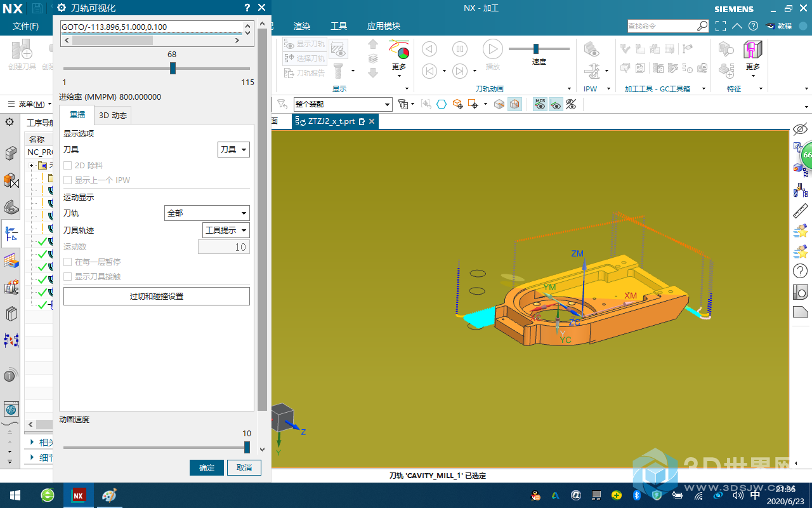The image size is (812, 508).
Task: Click the dialog help question mark
Action: pos(247,8)
